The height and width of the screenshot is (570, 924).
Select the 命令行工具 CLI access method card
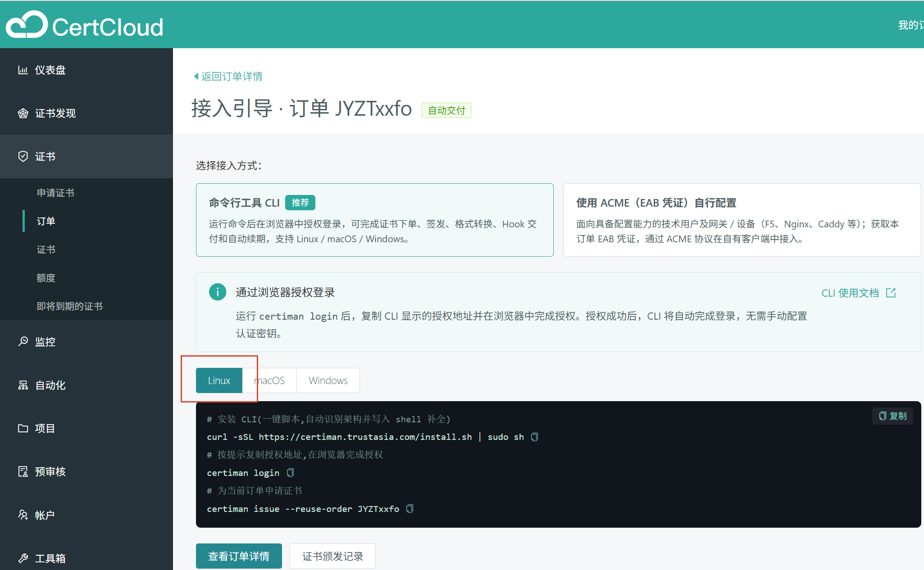click(375, 220)
